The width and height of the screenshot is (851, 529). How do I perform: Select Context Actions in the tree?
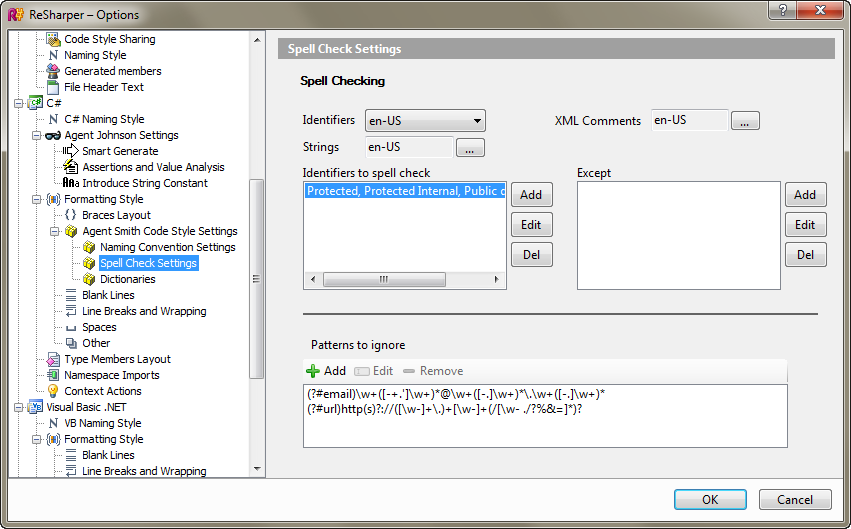(103, 391)
